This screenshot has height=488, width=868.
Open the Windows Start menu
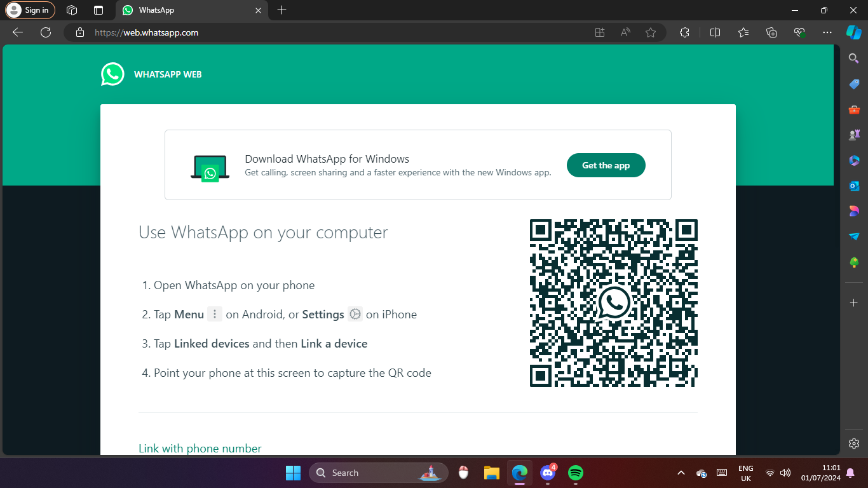click(x=293, y=473)
